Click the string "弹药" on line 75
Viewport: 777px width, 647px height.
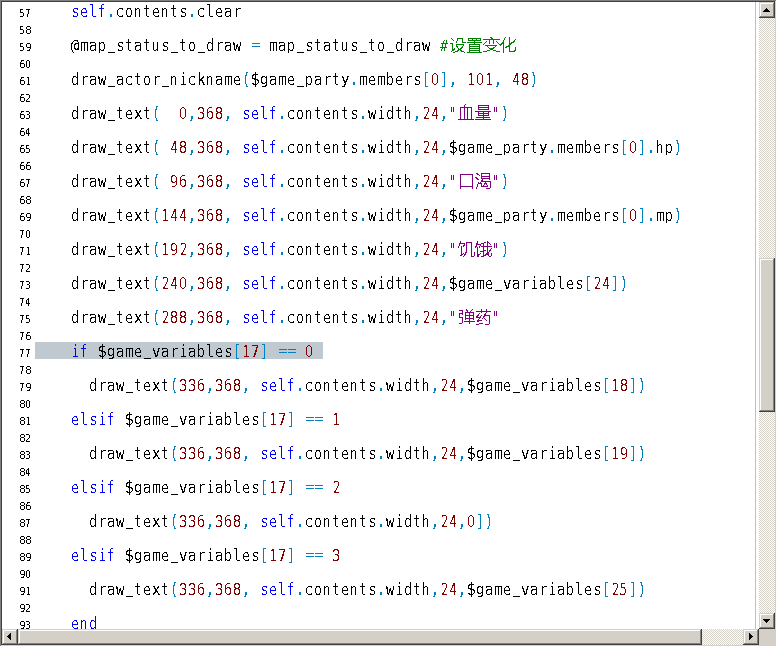[x=474, y=317]
